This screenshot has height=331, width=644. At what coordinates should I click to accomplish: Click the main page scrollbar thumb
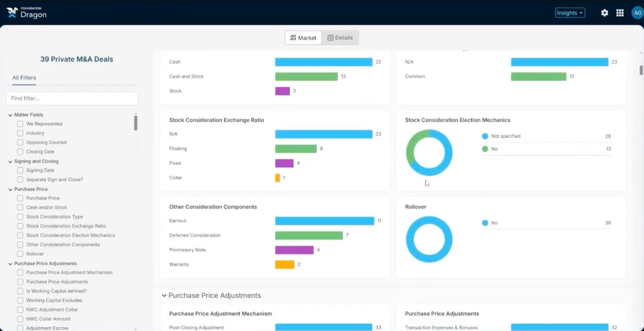click(x=641, y=70)
